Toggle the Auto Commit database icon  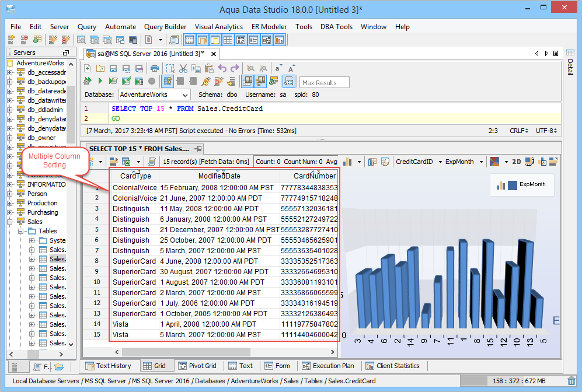click(168, 81)
